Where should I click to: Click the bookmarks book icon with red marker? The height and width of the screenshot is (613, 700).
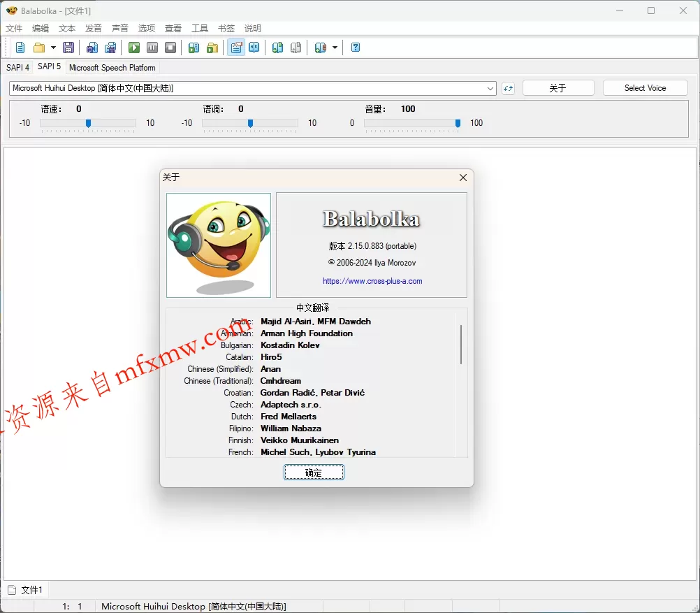pos(320,48)
